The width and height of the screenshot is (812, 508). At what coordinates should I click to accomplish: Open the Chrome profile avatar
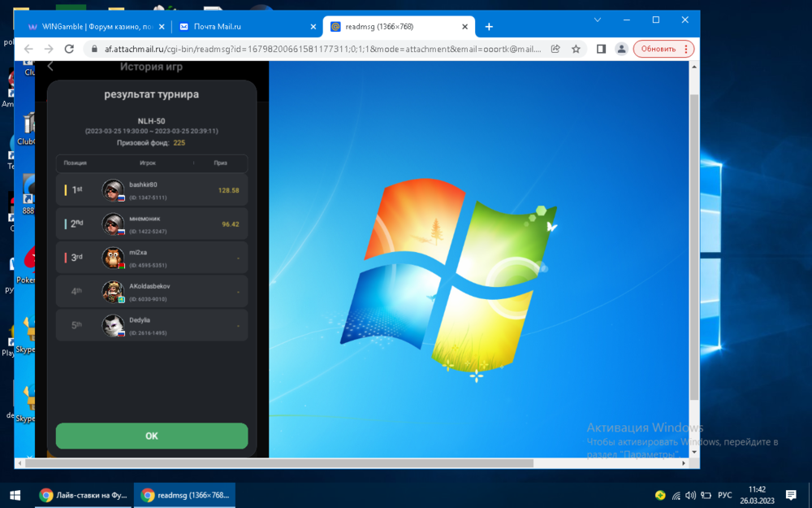point(621,49)
